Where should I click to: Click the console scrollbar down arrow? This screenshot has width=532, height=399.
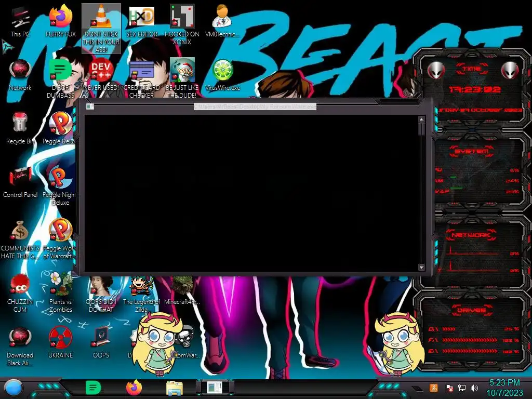[x=421, y=268]
